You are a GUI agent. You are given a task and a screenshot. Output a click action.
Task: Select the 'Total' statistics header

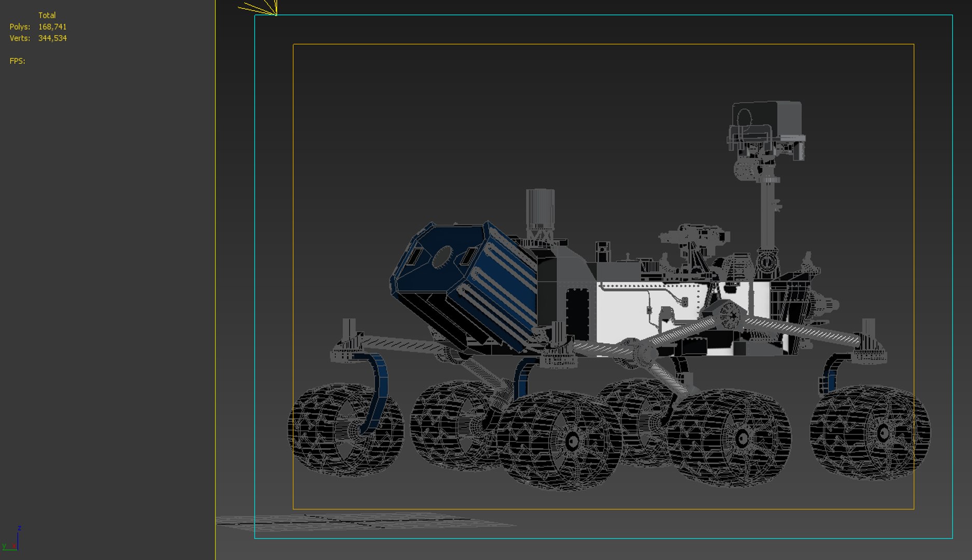47,16
